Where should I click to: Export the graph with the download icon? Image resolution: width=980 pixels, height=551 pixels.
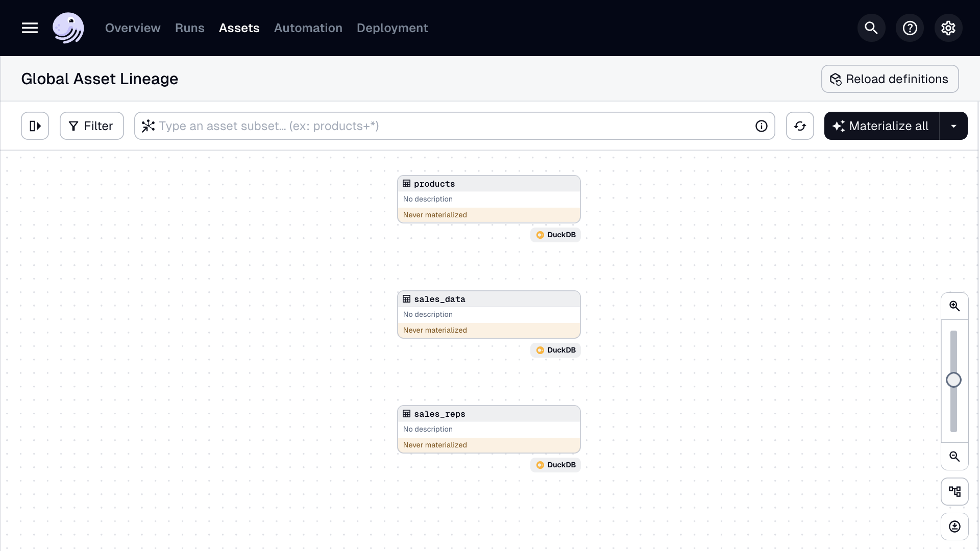(x=954, y=527)
